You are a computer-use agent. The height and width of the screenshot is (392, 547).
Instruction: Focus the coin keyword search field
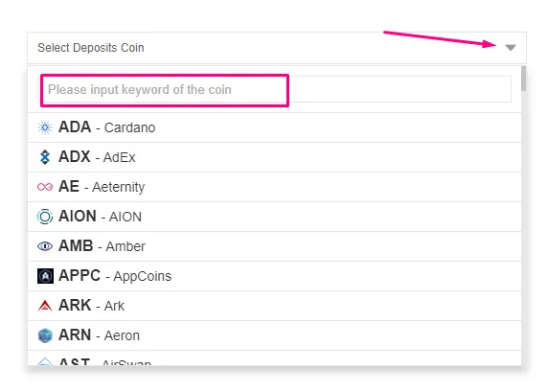coord(274,89)
